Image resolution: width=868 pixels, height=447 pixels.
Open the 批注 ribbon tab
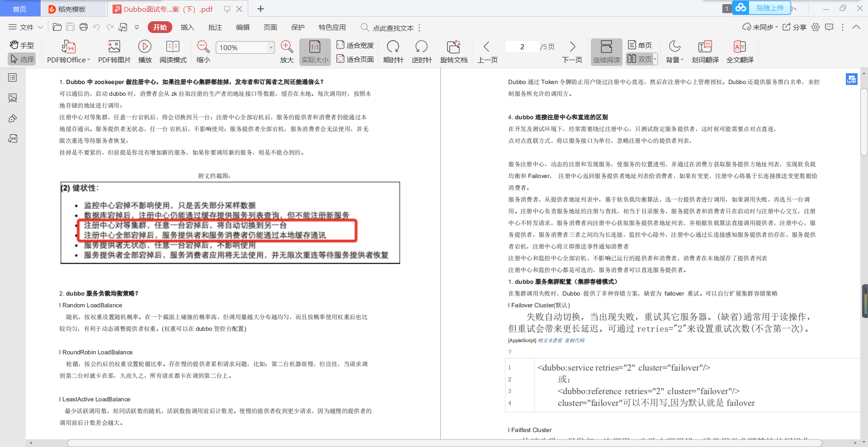pos(215,27)
